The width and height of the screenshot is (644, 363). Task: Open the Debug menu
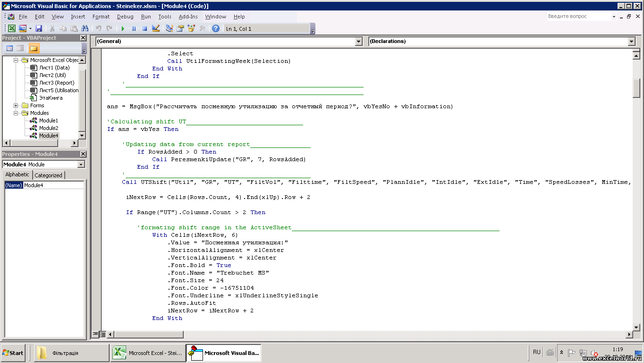coord(125,17)
